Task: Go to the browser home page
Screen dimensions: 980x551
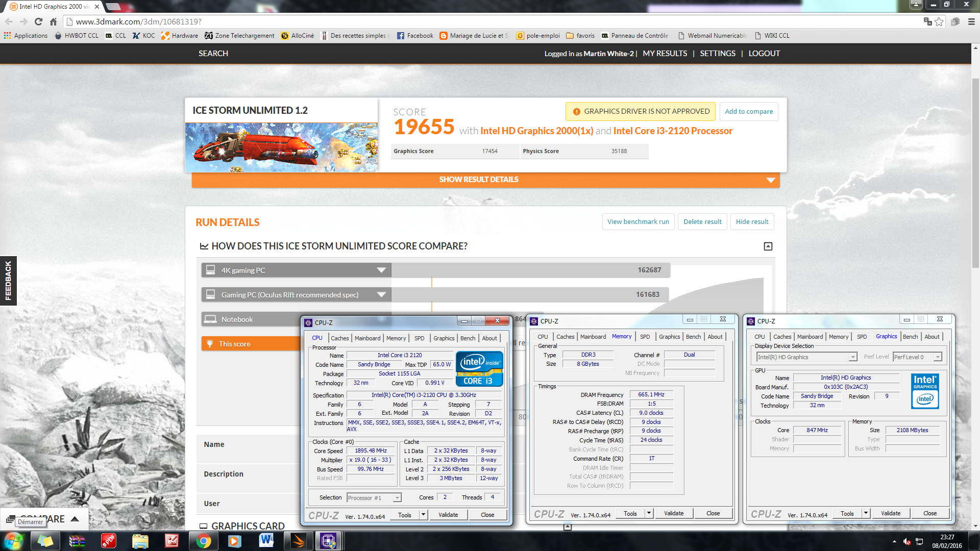Action: pyautogui.click(x=53, y=21)
